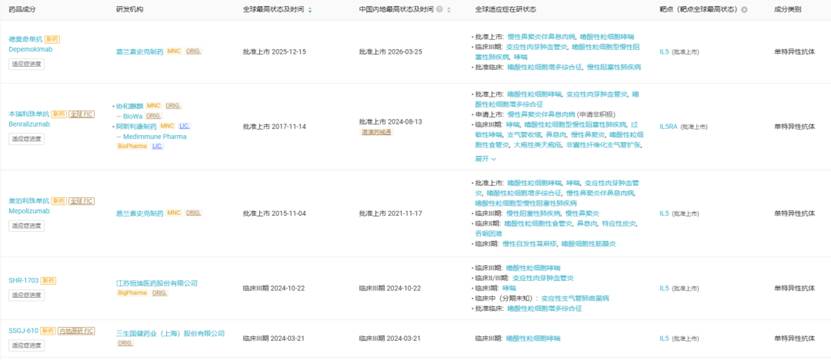Screen dimensions: 831x360
Task: Click indication progress button under Depemokimab
Action: 26,64
